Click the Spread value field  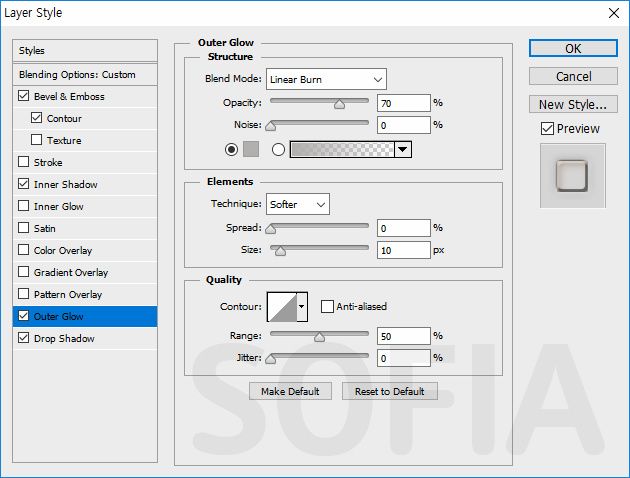point(404,228)
